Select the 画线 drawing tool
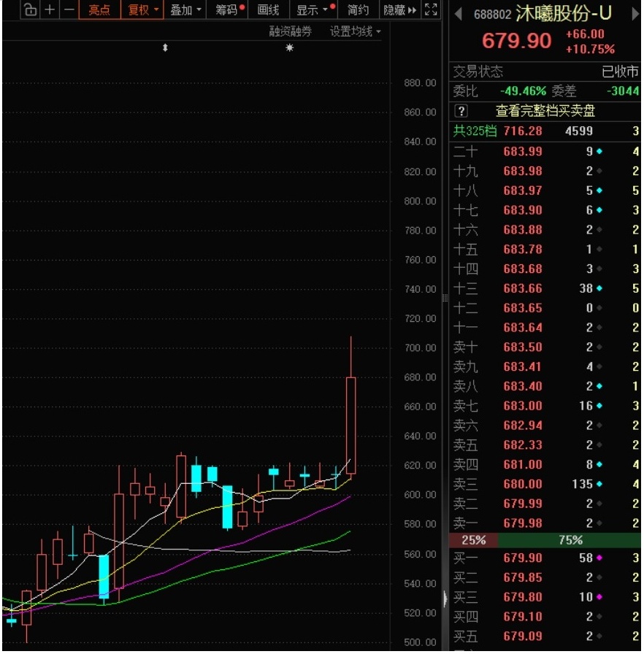The image size is (644, 654). coord(268,9)
